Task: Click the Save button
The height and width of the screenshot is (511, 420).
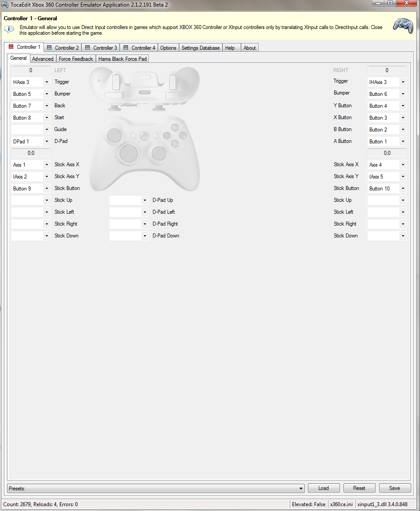Action: 394,488
